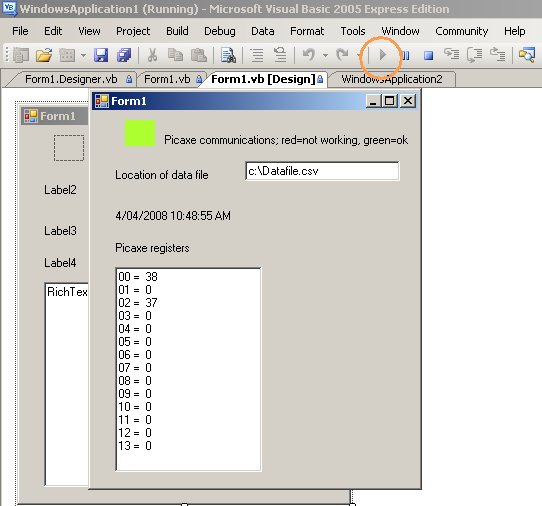Maximize the running Form1 window
542x506 pixels.
point(390,101)
